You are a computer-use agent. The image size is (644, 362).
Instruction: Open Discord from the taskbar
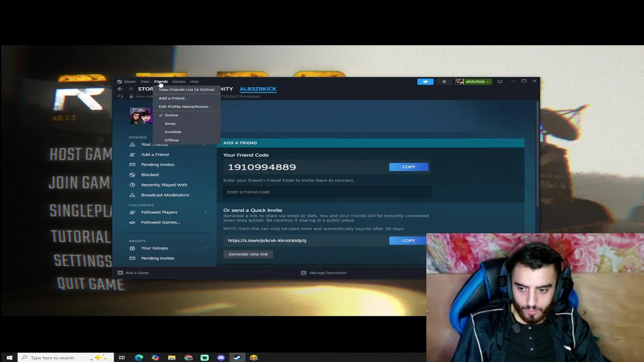coord(221,357)
